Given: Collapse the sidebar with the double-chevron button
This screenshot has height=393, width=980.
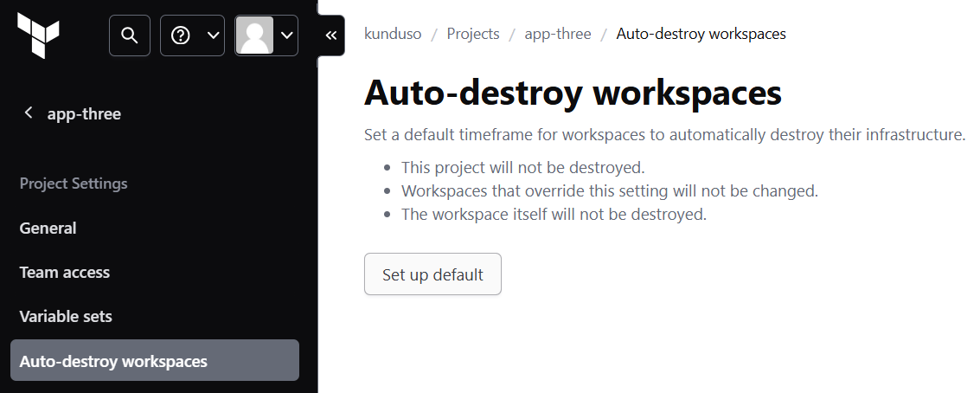Looking at the screenshot, I should pos(330,35).
